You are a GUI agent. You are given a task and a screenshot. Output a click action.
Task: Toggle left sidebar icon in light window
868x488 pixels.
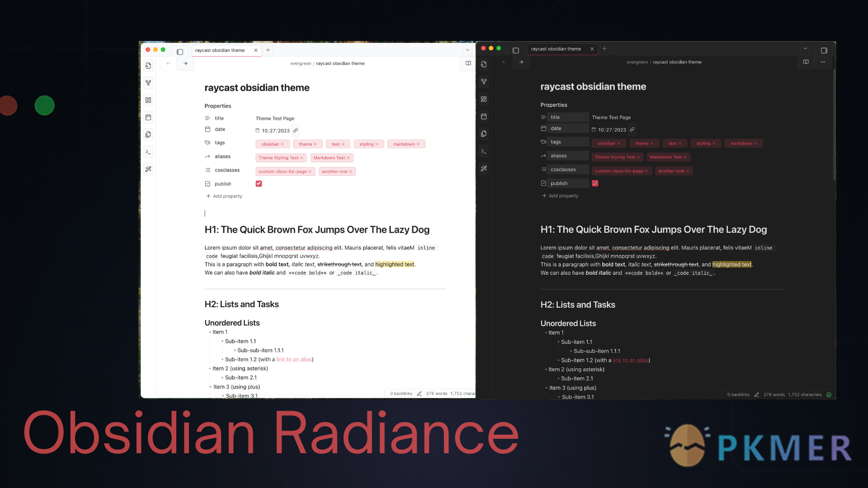coord(180,52)
